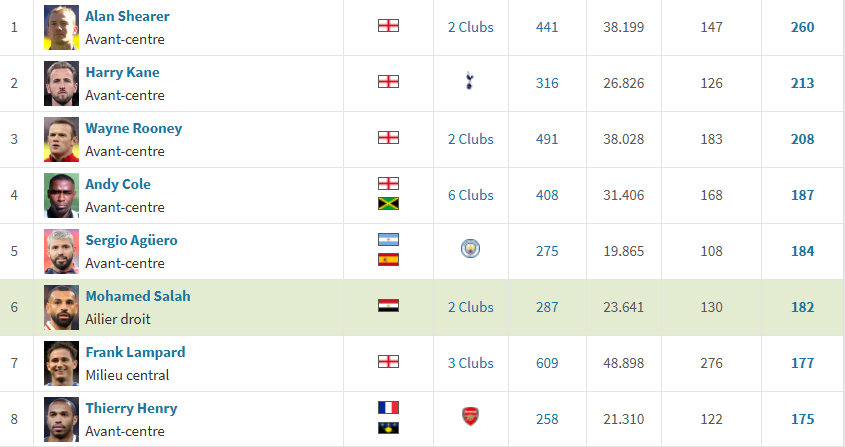Image resolution: width=845 pixels, height=447 pixels.
Task: Click the Tottenham club crest icon
Action: click(x=469, y=81)
